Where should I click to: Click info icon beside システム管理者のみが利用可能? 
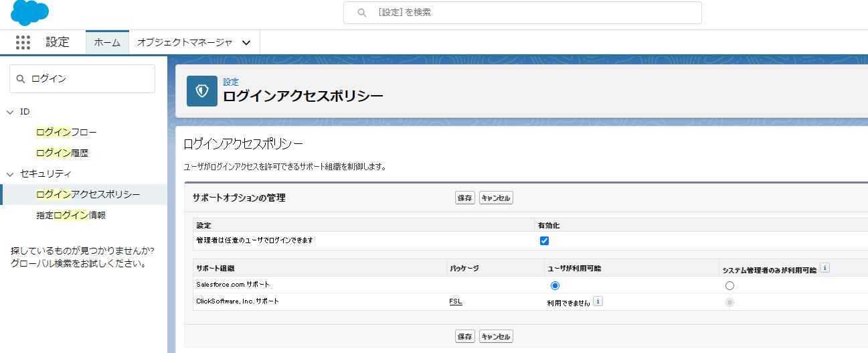[825, 268]
